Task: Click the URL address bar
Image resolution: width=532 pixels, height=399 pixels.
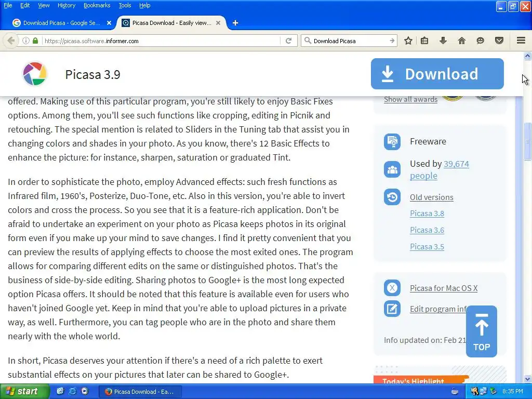Action: (161, 41)
